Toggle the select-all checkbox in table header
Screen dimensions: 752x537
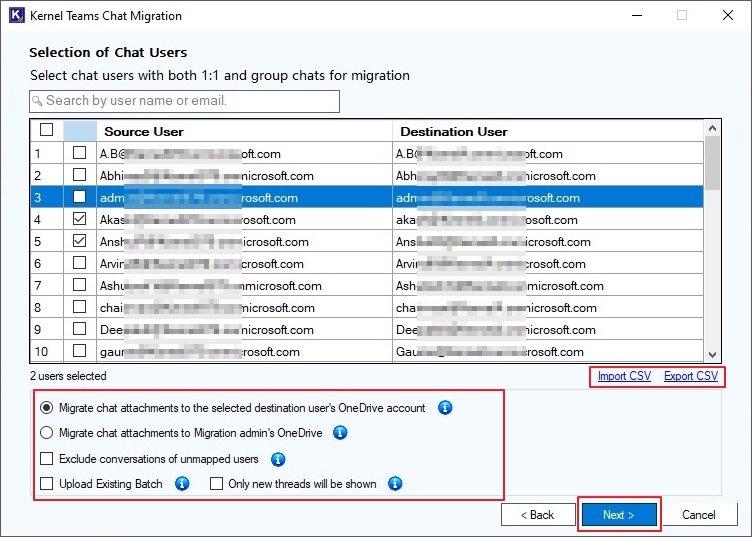pos(47,129)
